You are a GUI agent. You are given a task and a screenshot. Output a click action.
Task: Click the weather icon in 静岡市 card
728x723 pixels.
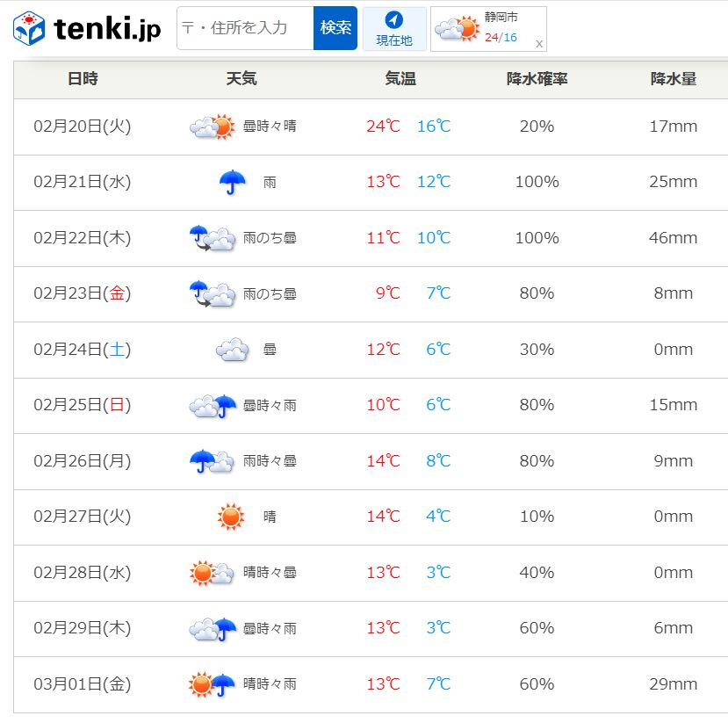[x=457, y=29]
